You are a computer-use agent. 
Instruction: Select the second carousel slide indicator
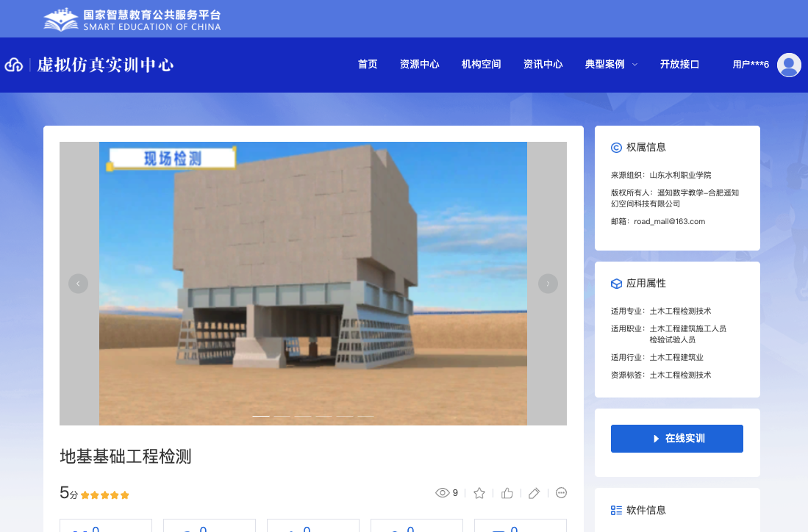click(x=282, y=416)
